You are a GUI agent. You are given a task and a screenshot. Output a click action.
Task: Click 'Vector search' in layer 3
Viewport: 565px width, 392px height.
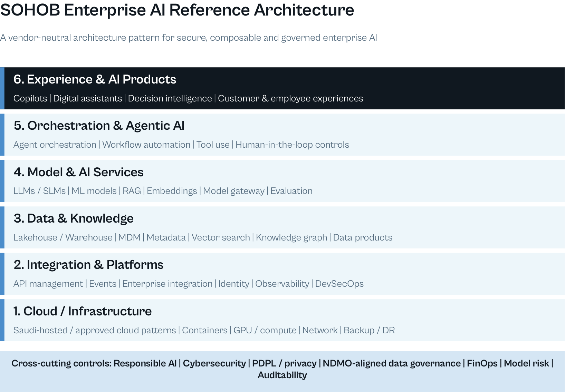click(x=221, y=238)
